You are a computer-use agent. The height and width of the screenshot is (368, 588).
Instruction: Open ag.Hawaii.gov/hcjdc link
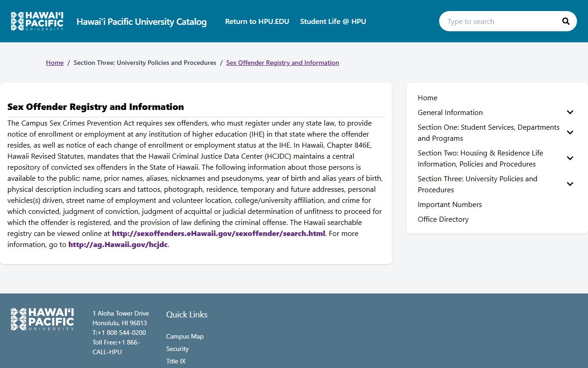(118, 244)
